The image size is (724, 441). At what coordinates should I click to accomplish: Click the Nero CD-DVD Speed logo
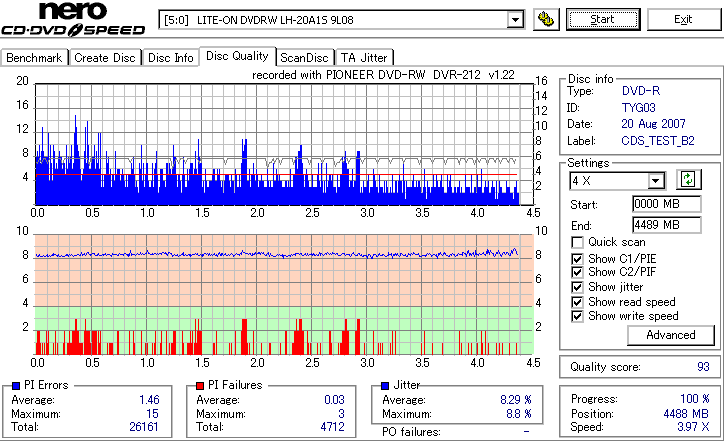(73, 19)
